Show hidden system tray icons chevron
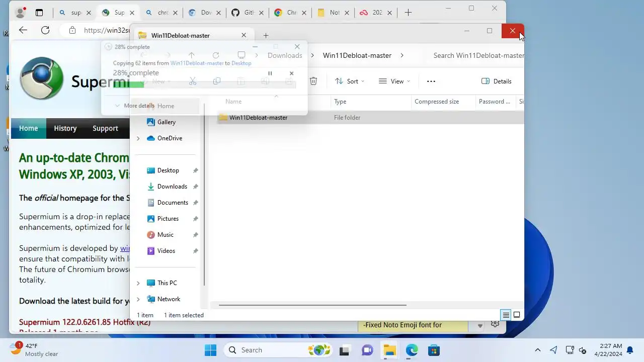644x362 pixels. 537,350
